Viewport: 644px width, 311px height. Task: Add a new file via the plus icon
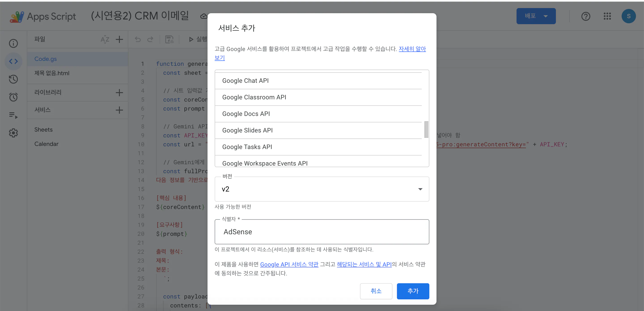tap(119, 39)
